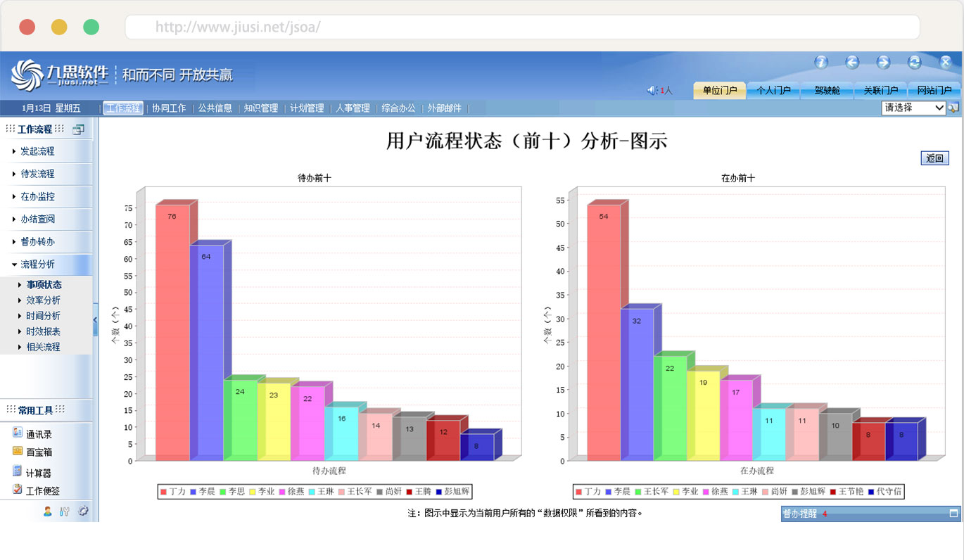Image resolution: width=964 pixels, height=560 pixels.
Task: Click the 返回 button
Action: tap(934, 159)
